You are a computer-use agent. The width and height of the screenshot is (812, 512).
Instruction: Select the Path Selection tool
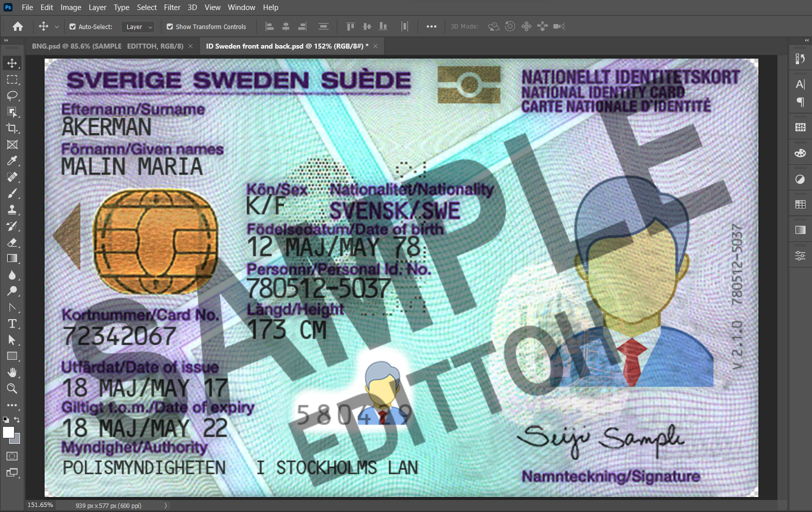pyautogui.click(x=12, y=340)
